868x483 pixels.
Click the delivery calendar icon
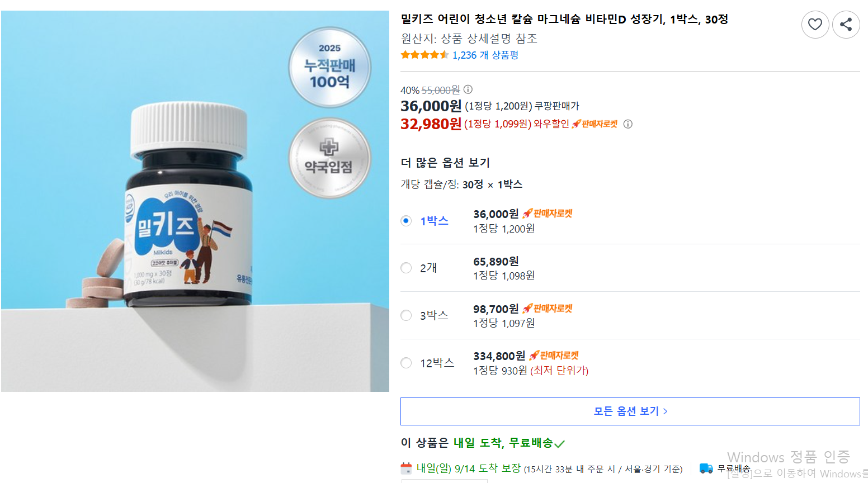pyautogui.click(x=407, y=468)
